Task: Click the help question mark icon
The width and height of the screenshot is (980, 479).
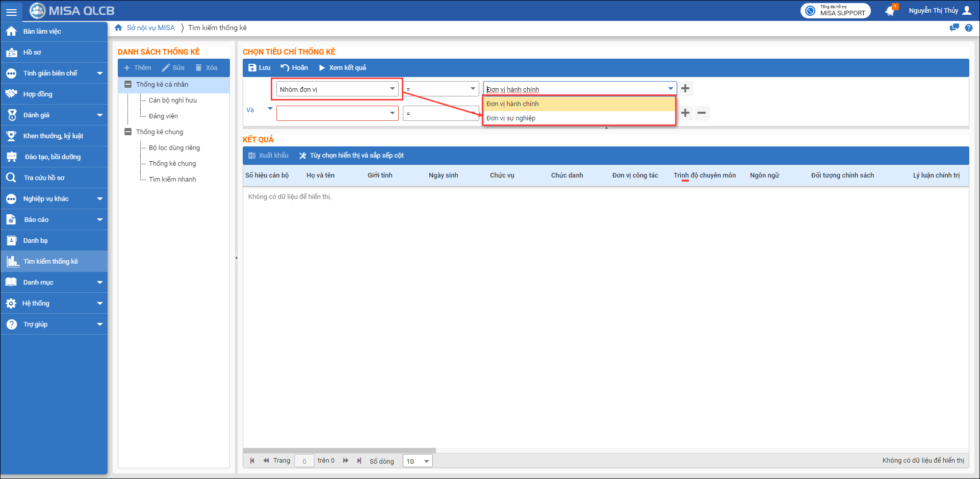Action: pos(969,28)
